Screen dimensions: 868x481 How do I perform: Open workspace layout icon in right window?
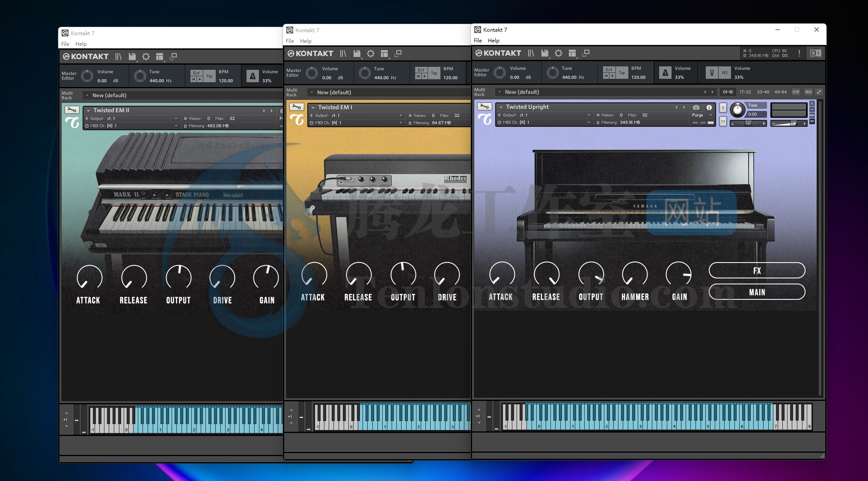click(x=572, y=53)
